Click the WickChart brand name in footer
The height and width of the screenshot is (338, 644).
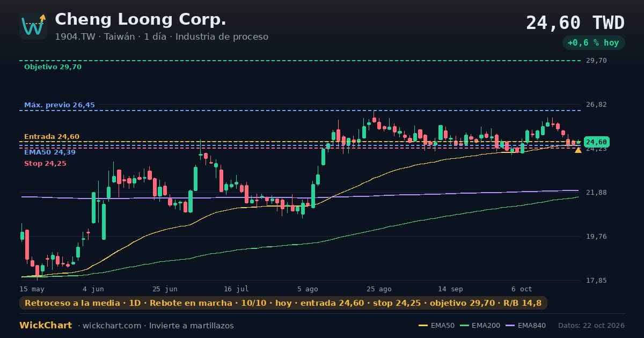(46, 326)
